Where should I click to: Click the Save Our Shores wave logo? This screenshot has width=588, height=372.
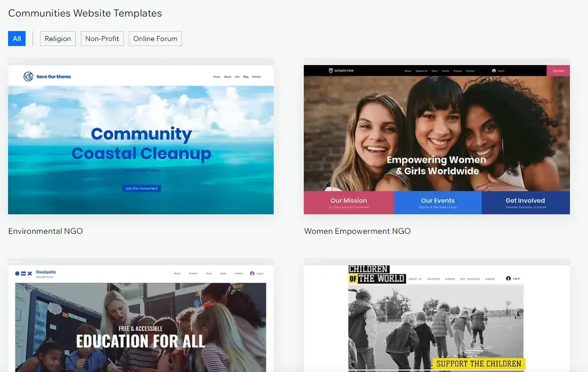pos(29,77)
